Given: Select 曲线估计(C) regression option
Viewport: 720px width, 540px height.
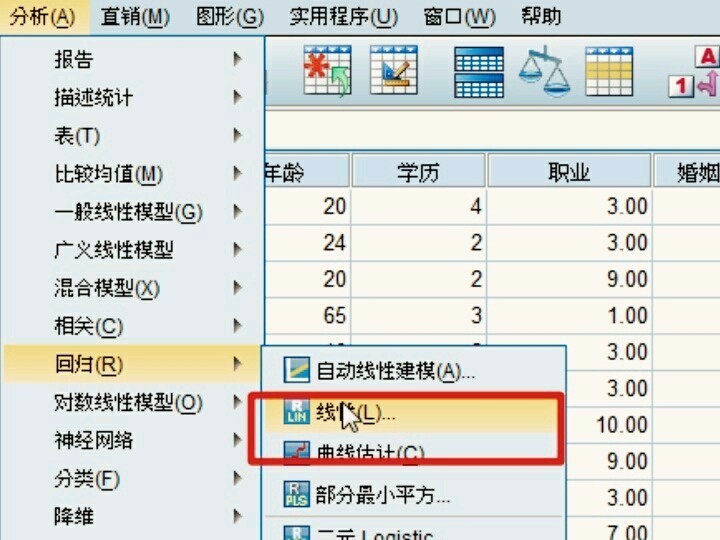Looking at the screenshot, I should click(414, 454).
